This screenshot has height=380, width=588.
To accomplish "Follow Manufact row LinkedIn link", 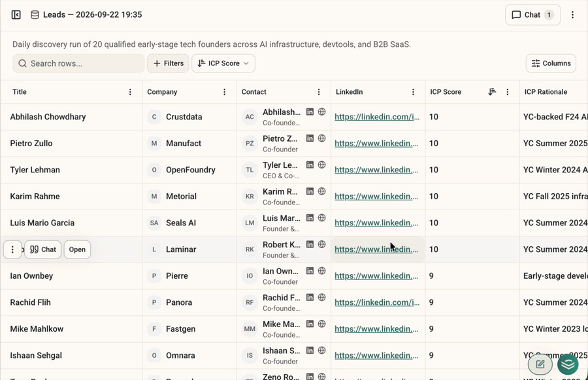I will 376,144.
